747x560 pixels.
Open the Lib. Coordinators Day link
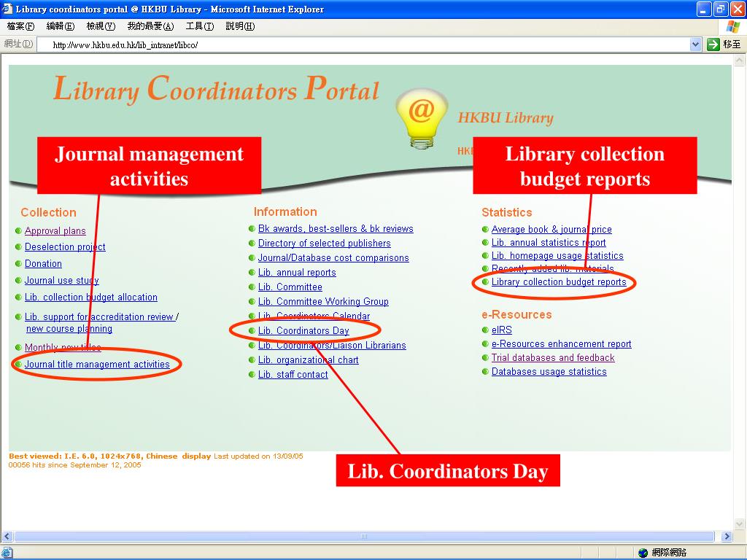coord(303,331)
